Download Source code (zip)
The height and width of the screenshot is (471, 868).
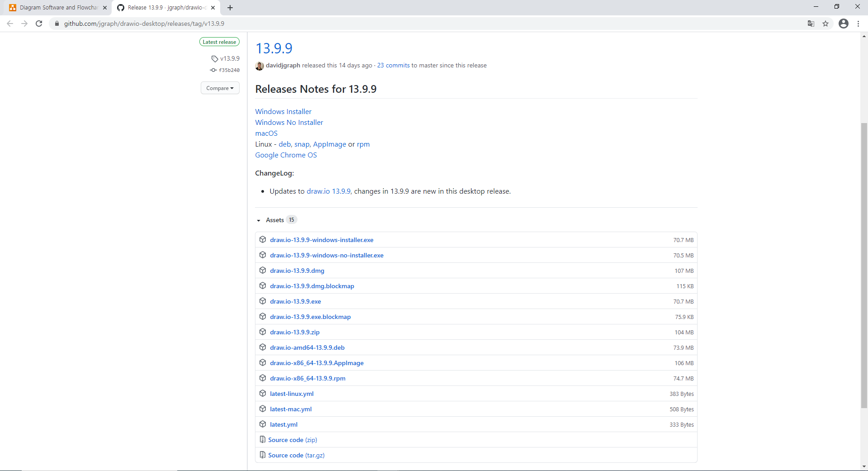pyautogui.click(x=293, y=440)
